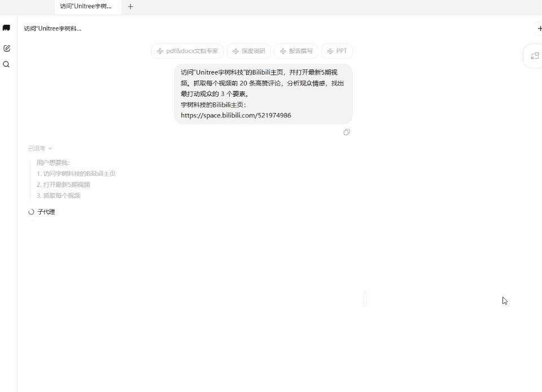Expand the 子代理 step

[x=46, y=212]
